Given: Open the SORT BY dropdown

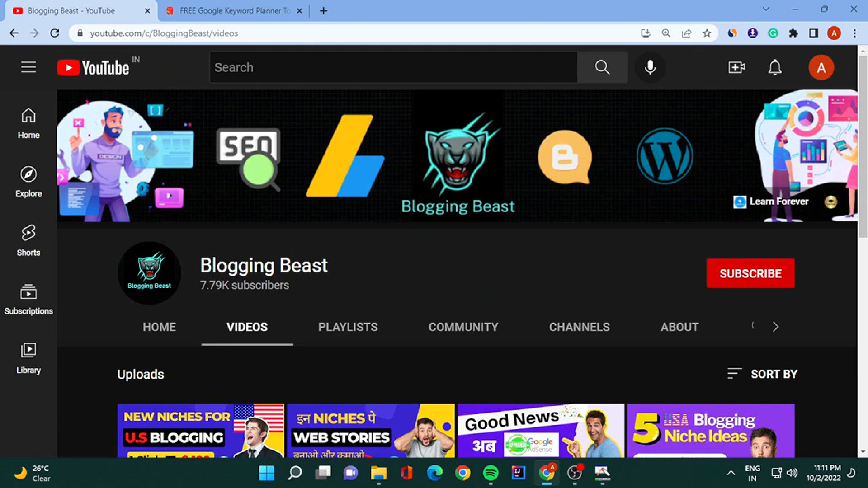Looking at the screenshot, I should tap(762, 374).
